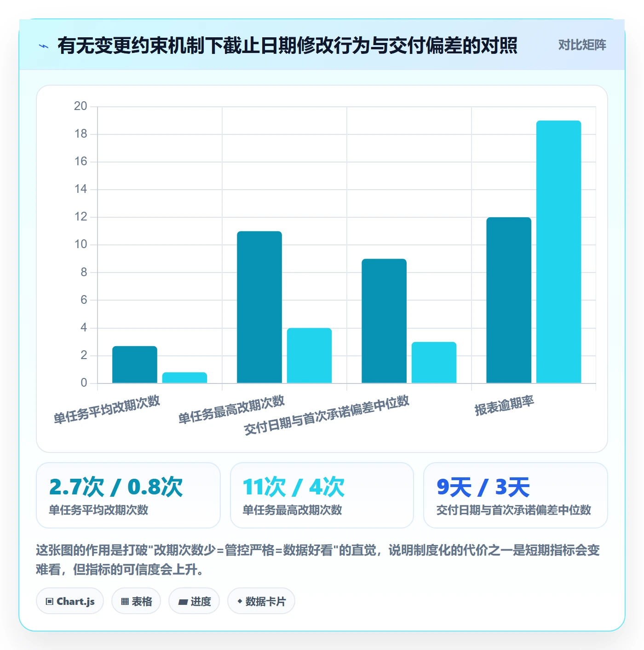Click the y-axis tick label 18

(80, 134)
